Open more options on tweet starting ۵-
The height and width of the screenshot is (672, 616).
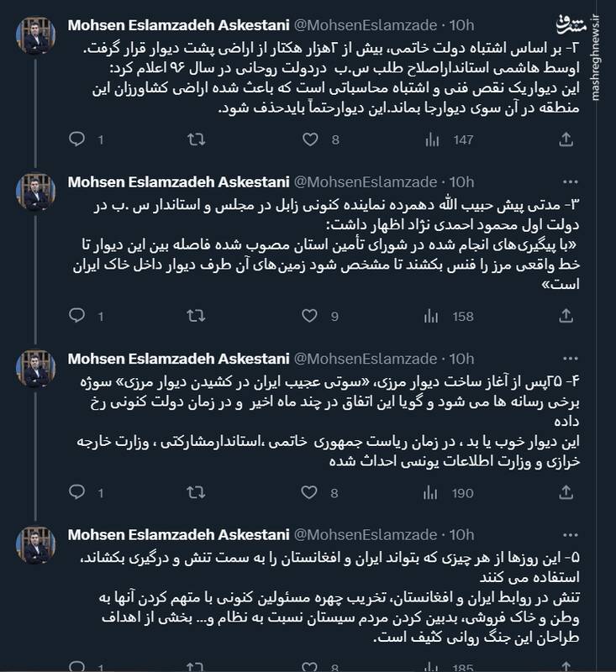pyautogui.click(x=570, y=534)
